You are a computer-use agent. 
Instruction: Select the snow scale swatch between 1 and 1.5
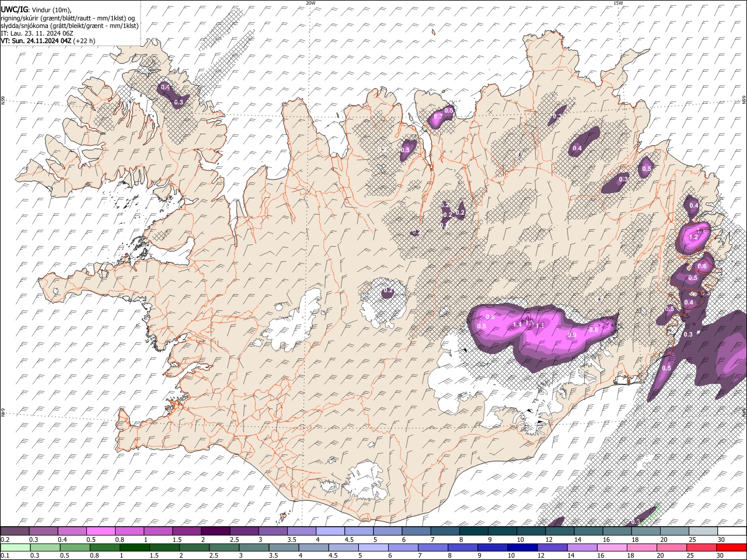[158, 531]
